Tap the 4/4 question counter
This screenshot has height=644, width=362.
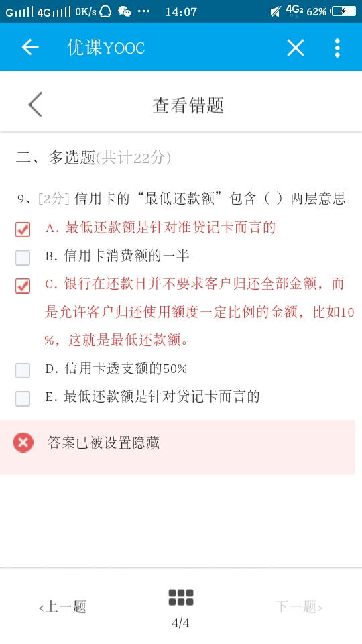(x=180, y=623)
